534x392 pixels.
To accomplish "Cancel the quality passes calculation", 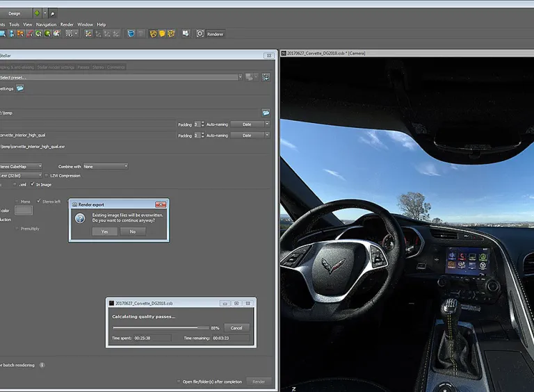I will point(236,328).
